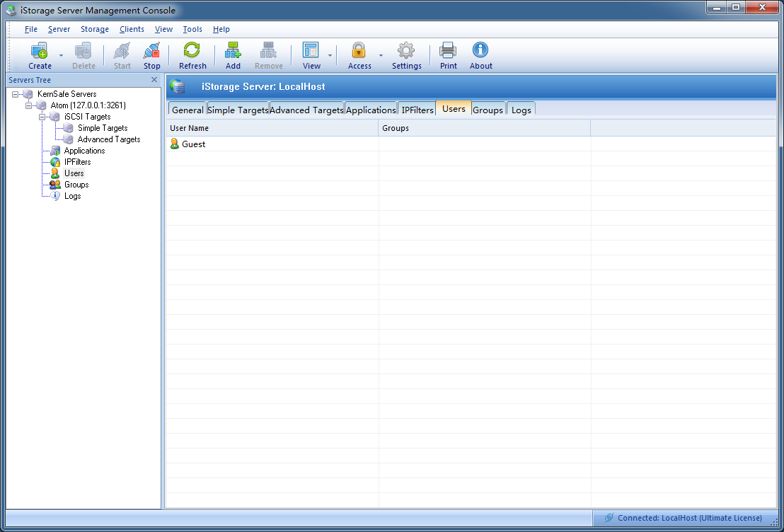Switch to the General tab
784x532 pixels.
[x=188, y=110]
